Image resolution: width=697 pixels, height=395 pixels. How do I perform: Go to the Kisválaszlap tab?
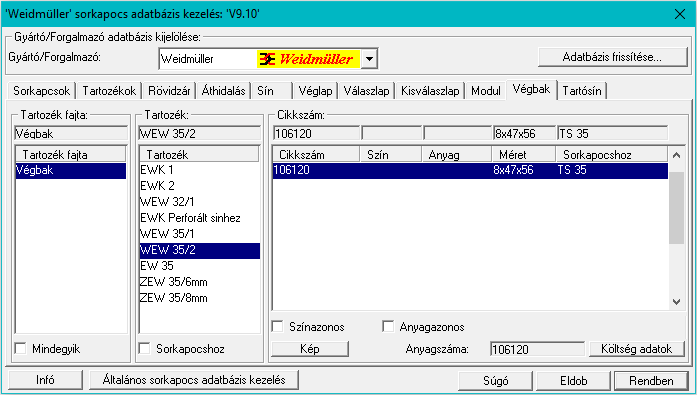point(430,91)
